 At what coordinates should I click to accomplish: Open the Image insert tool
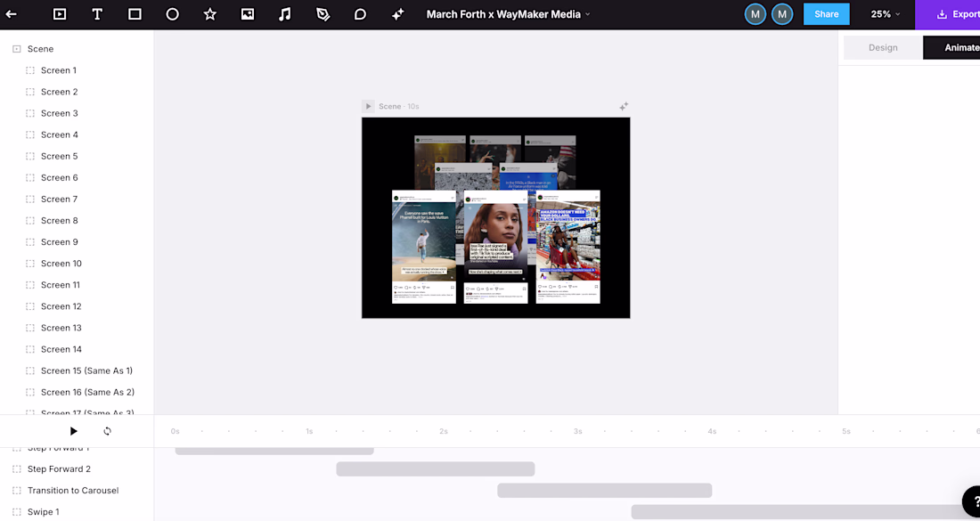tap(248, 14)
